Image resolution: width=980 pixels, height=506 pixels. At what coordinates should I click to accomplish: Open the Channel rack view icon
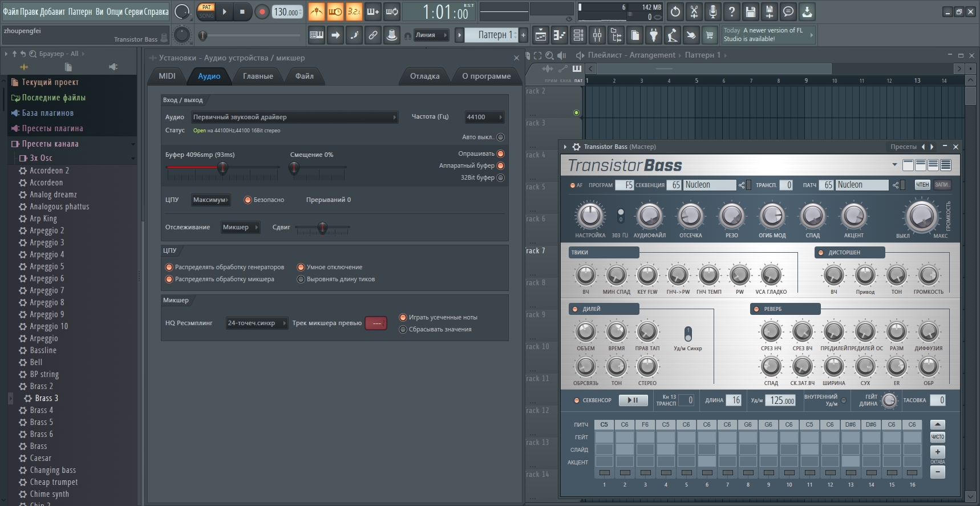578,35
